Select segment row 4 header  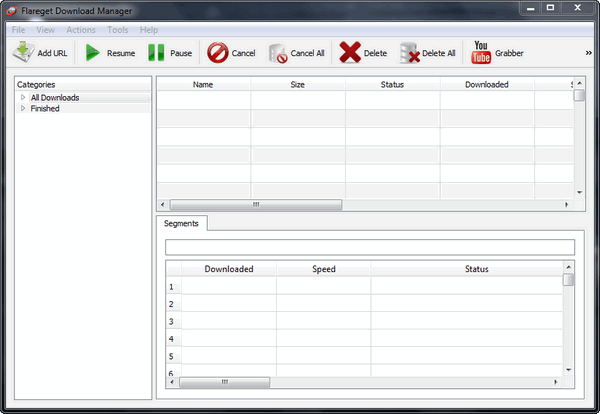174,339
